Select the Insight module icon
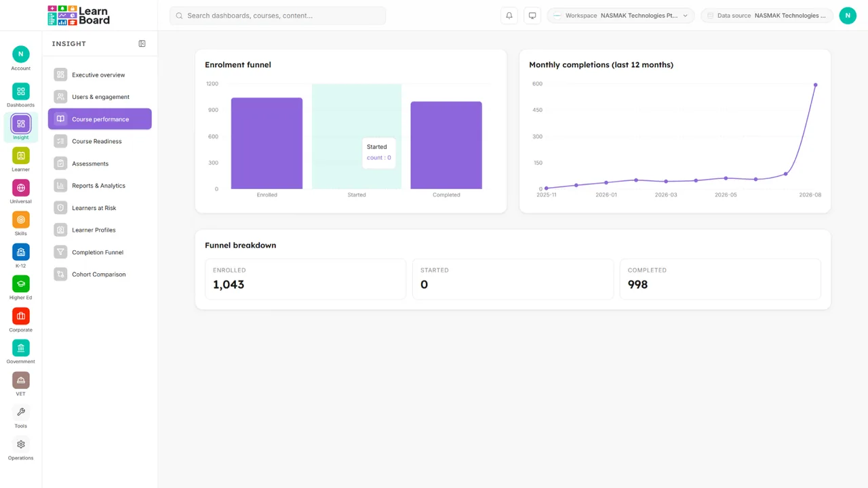 point(20,123)
